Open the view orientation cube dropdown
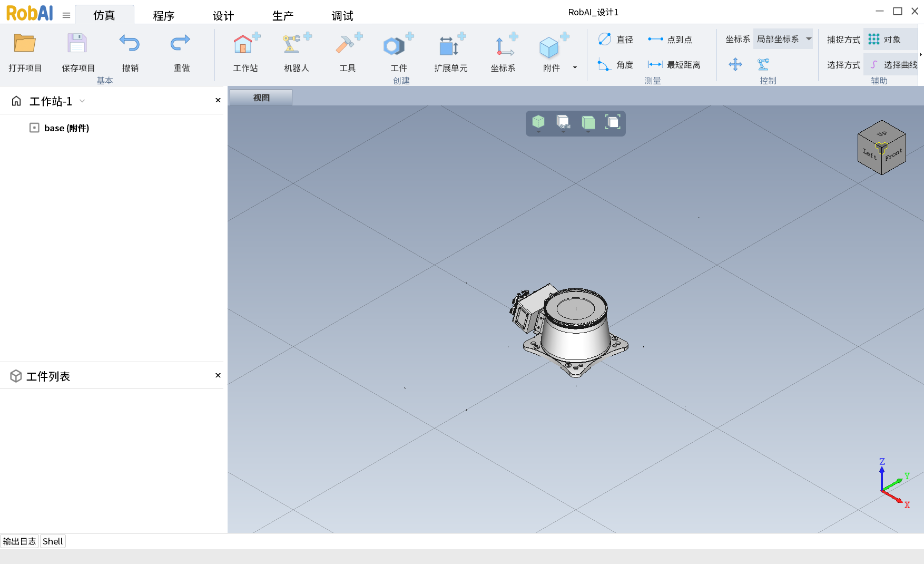Viewport: 924px width, 564px height. [x=538, y=123]
